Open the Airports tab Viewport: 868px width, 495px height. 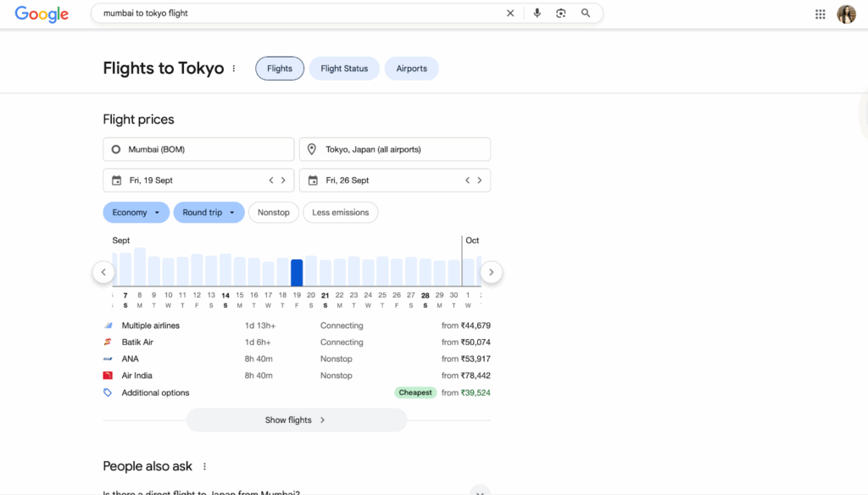pyautogui.click(x=411, y=68)
